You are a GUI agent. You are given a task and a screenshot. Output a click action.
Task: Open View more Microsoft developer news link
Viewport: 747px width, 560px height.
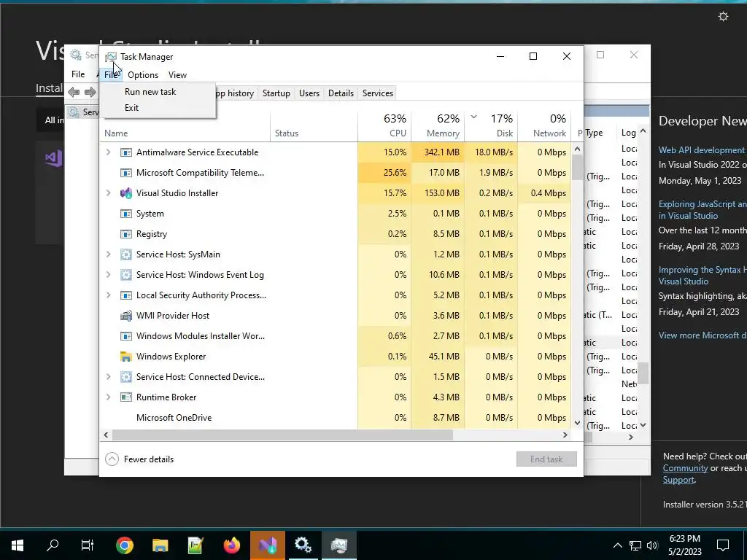pyautogui.click(x=703, y=335)
